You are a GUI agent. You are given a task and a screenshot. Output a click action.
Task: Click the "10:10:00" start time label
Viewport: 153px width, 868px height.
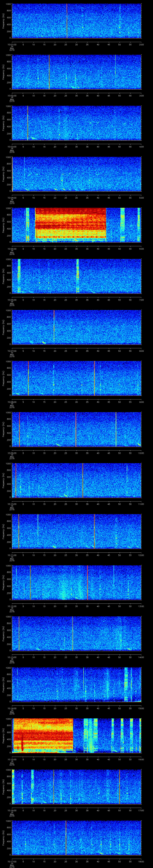[12, 504]
